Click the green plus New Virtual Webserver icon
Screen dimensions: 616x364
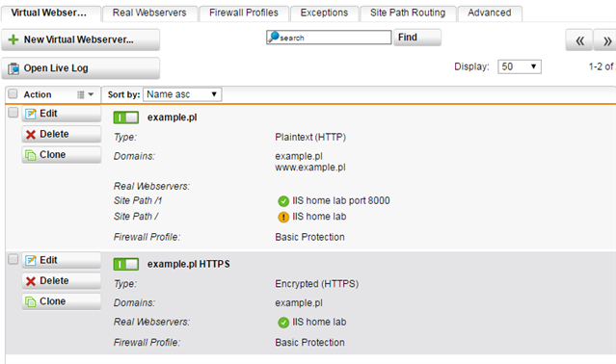click(x=13, y=39)
